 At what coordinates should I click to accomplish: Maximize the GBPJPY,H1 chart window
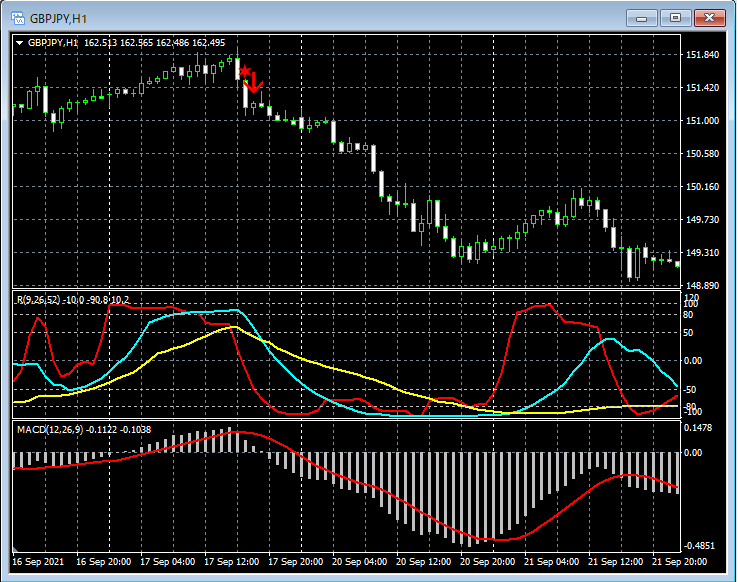pyautogui.click(x=675, y=18)
